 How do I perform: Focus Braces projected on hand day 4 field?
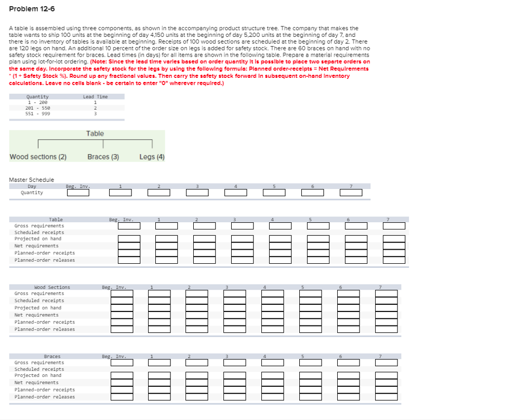click(x=273, y=375)
